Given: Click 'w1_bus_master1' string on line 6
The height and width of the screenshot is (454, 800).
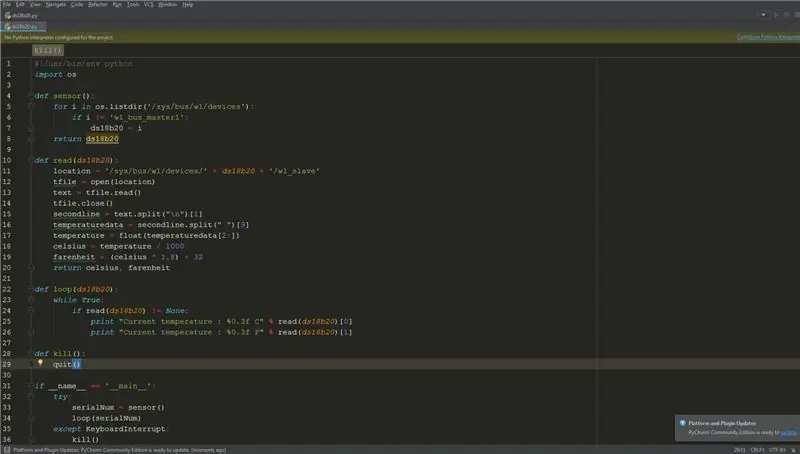Looking at the screenshot, I should pos(146,117).
